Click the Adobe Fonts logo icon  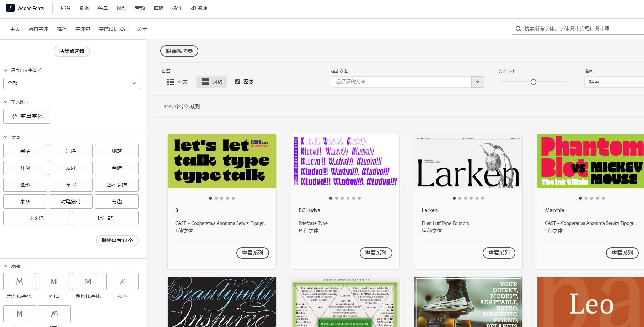tap(10, 8)
